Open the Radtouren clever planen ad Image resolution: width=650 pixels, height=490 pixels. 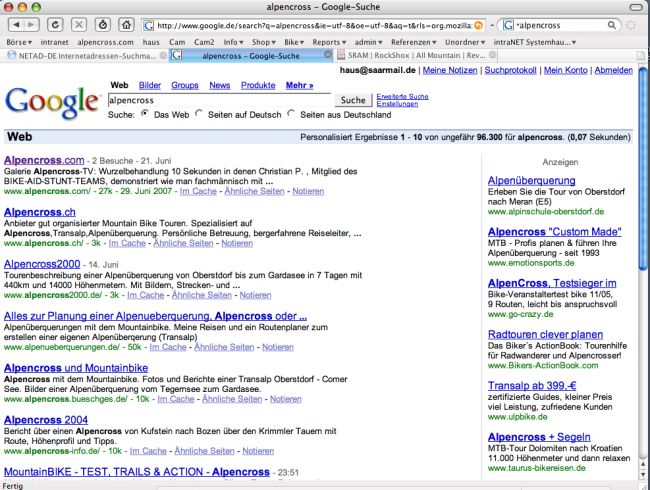tap(545, 334)
